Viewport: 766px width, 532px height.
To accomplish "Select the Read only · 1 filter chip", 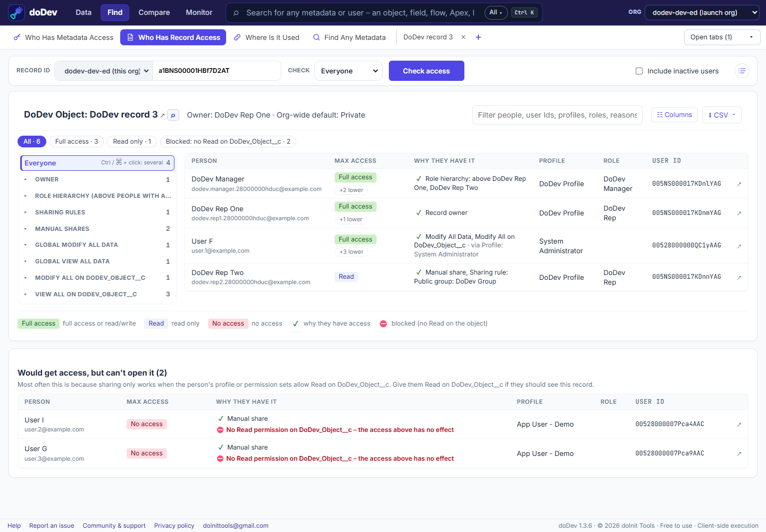I will click(132, 142).
